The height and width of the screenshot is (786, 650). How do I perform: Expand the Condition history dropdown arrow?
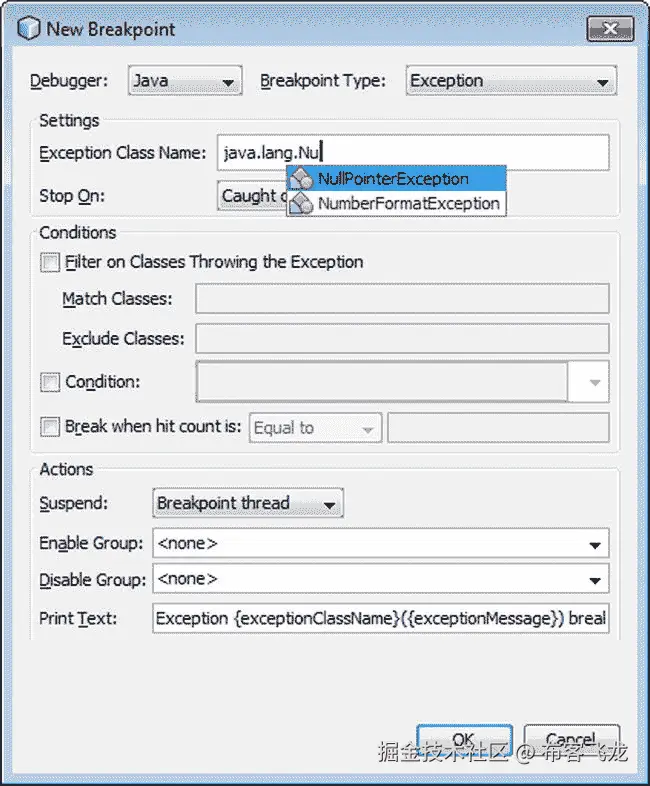pyautogui.click(x=594, y=382)
